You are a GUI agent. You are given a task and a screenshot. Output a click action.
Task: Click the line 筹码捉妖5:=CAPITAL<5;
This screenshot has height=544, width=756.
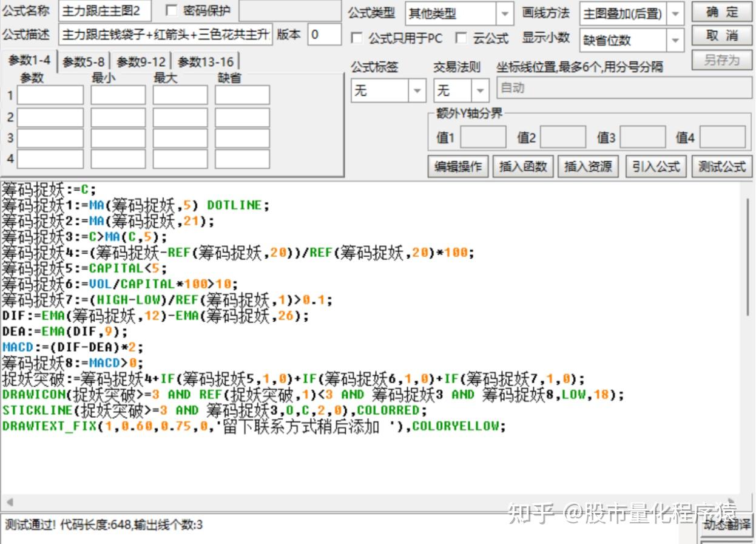84,268
